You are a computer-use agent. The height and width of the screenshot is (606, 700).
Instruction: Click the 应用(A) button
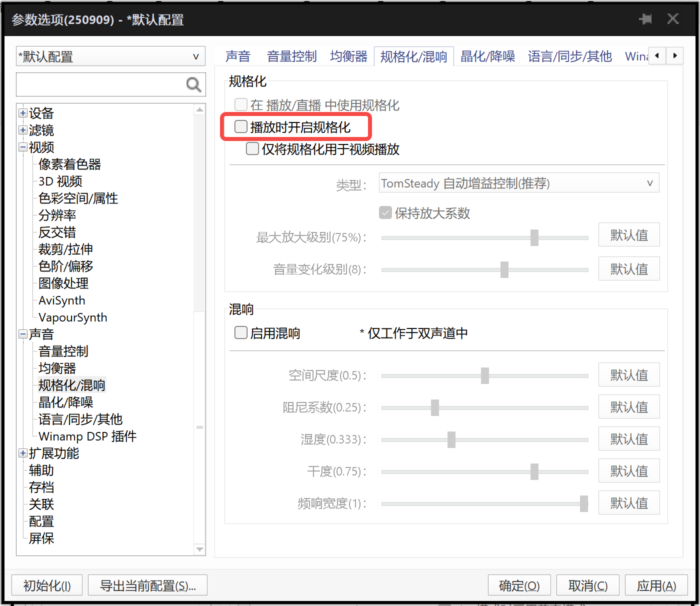point(656,585)
